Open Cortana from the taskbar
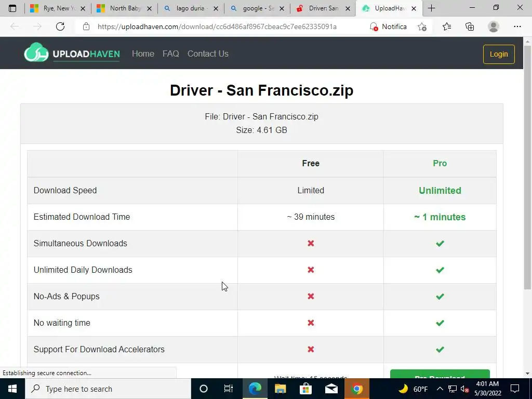532x399 pixels. [x=204, y=389]
